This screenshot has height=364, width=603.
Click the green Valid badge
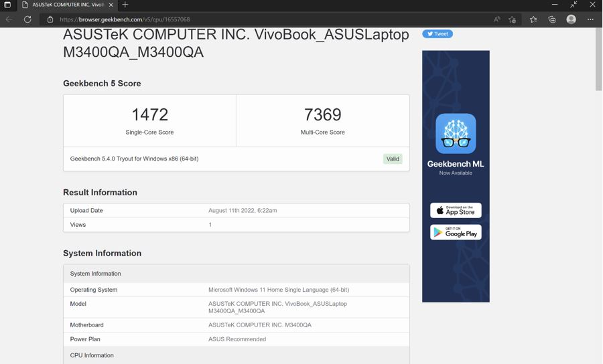coord(393,159)
